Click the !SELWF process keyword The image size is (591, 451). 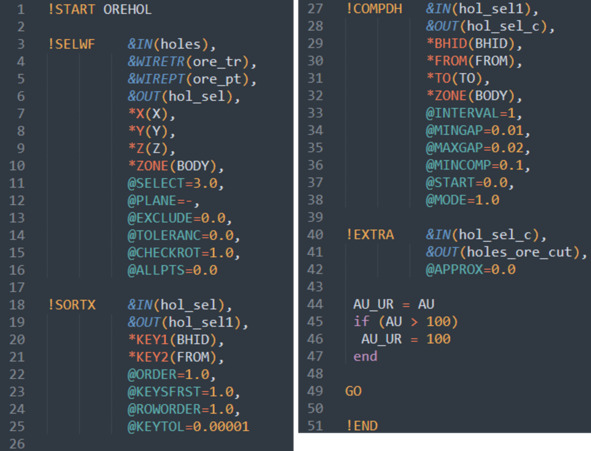click(x=71, y=44)
